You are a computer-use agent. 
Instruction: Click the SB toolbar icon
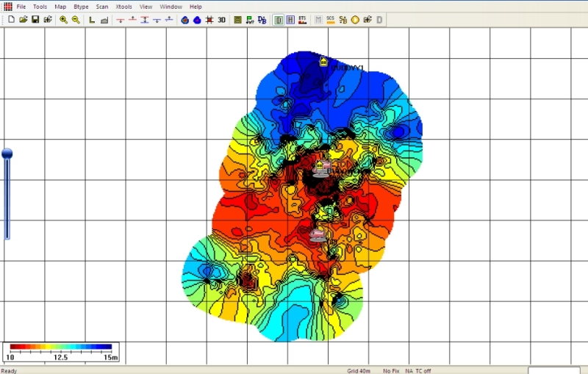343,20
